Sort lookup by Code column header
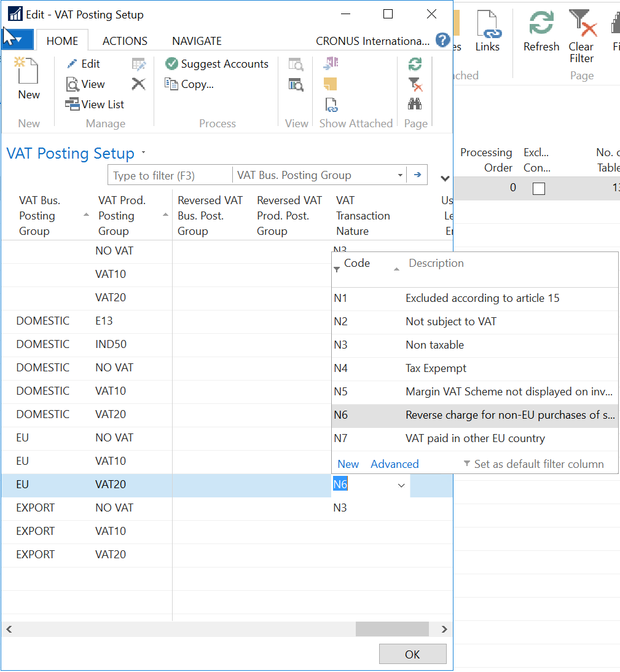Screen dimensions: 620x672 [x=357, y=263]
